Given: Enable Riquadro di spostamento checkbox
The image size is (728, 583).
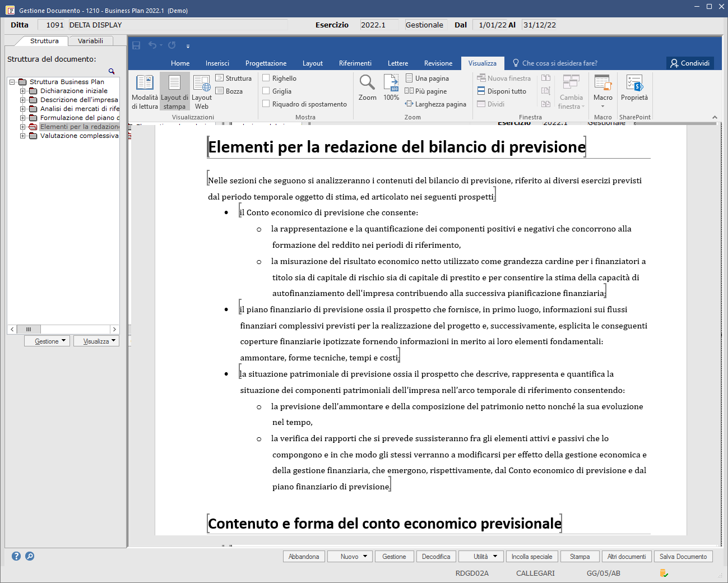Looking at the screenshot, I should click(266, 104).
